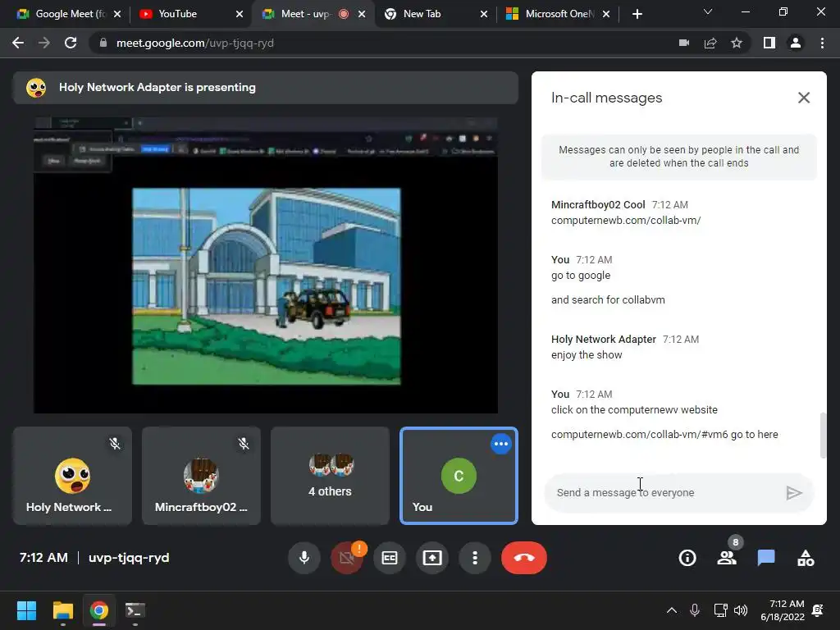Open a new browser tab plus button
The height and width of the screenshot is (630, 840).
tap(637, 14)
